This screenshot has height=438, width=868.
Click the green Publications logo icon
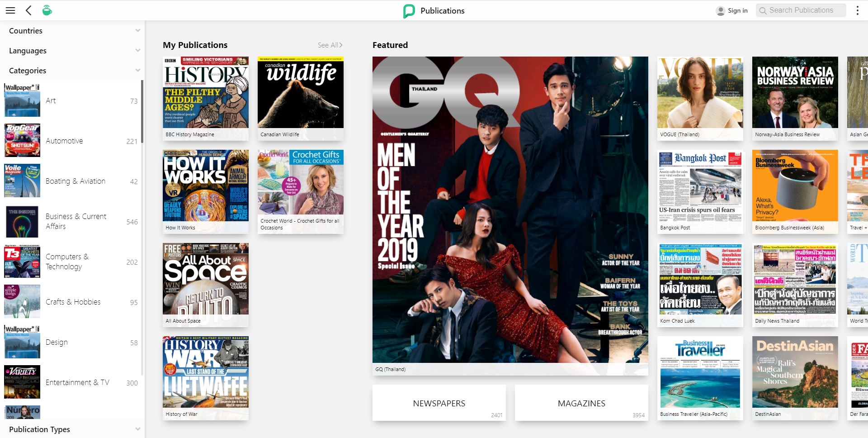pos(409,11)
